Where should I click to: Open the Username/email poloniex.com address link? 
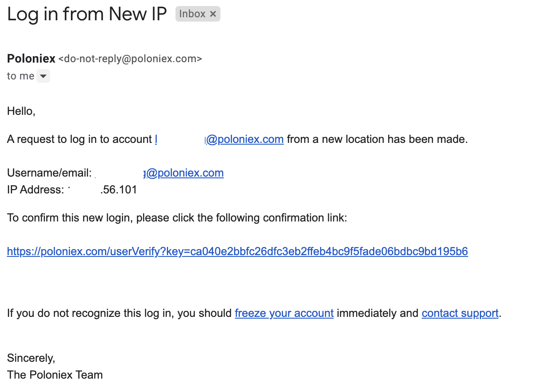[x=159, y=173]
